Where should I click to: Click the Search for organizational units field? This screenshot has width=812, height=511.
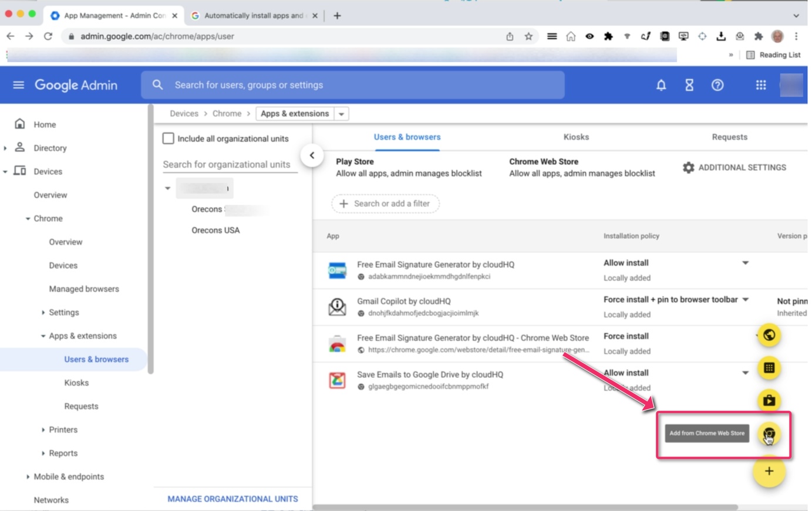click(x=230, y=164)
